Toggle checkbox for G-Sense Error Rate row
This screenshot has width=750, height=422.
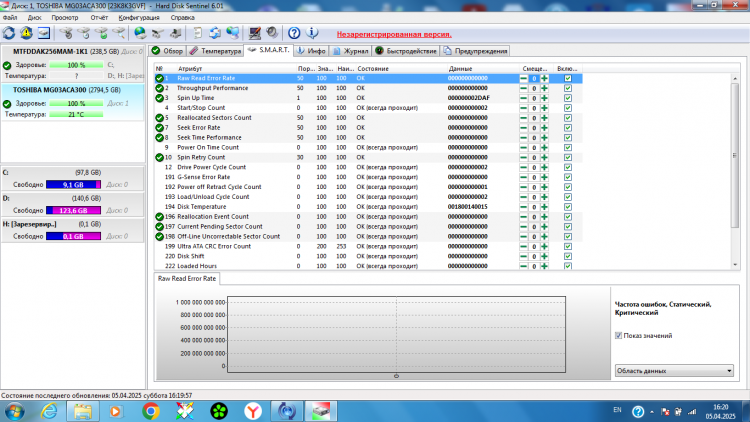click(568, 177)
